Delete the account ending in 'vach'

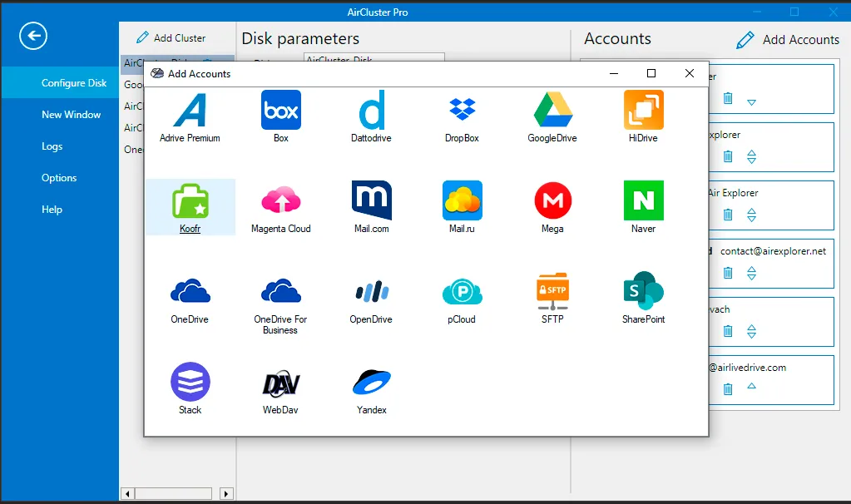(x=728, y=331)
